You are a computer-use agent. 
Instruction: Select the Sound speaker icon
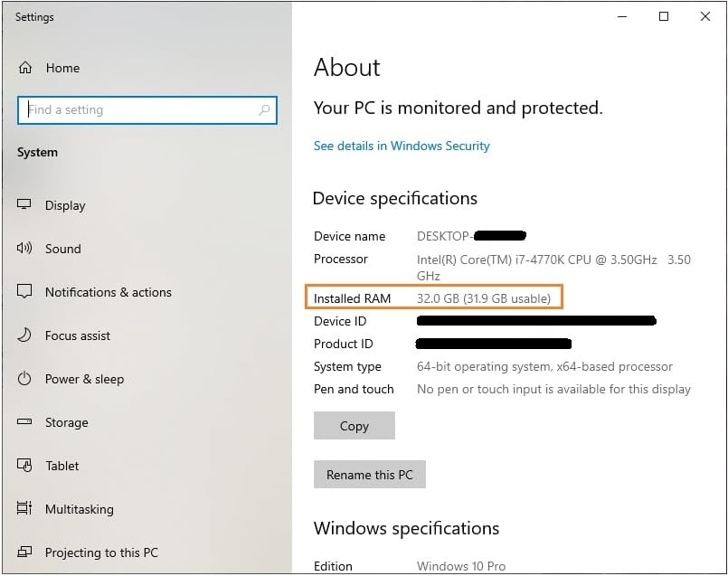24,248
